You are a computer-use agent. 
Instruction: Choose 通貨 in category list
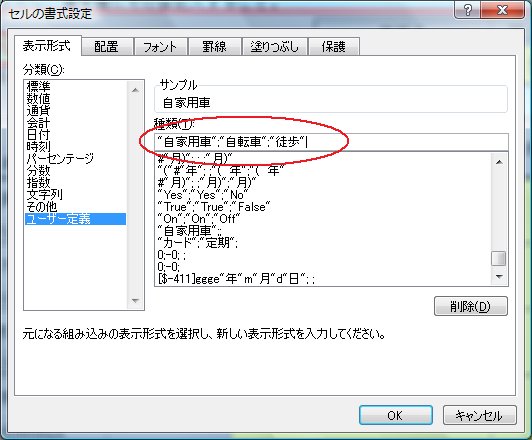[x=75, y=110]
